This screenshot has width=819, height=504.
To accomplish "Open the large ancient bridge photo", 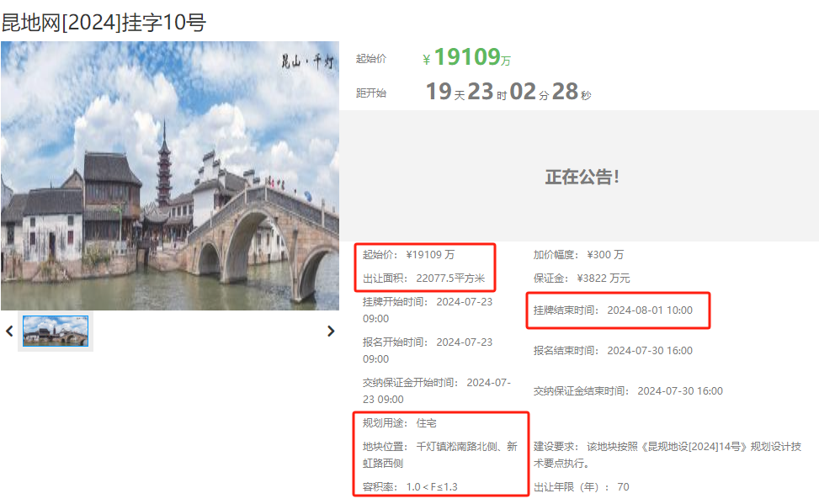I will [x=170, y=176].
